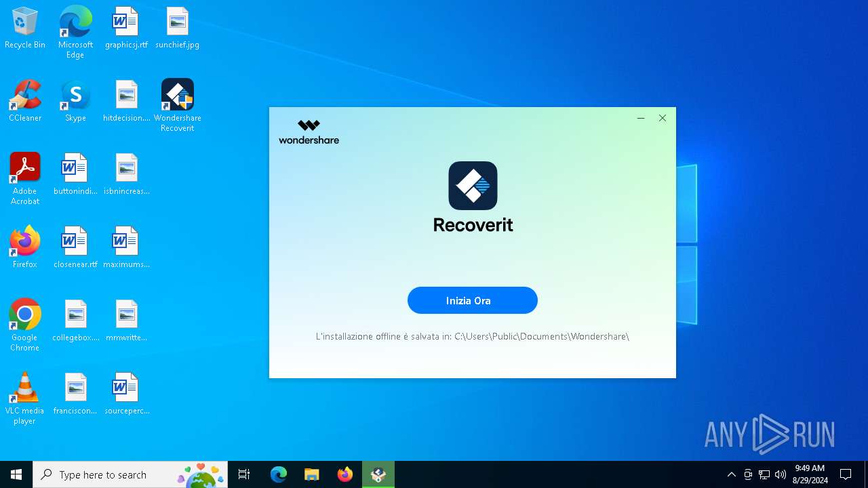Select hitdecision image file on desktop
868x488 pixels.
[126, 101]
